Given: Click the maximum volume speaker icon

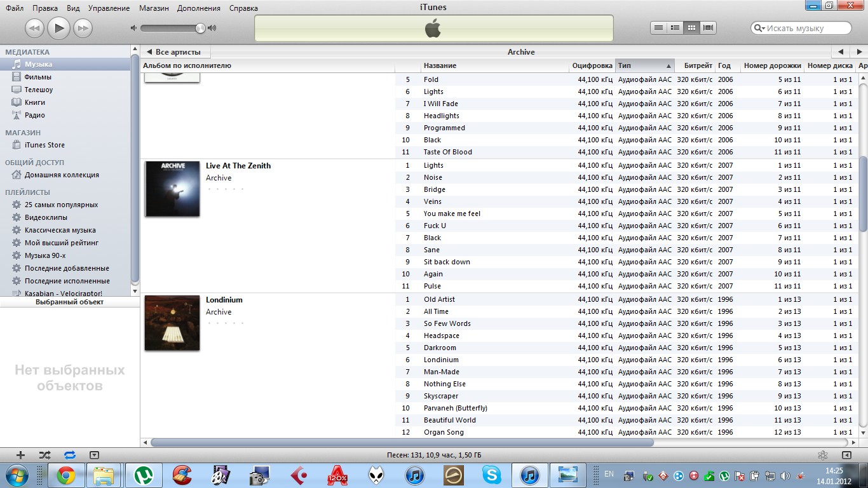Looking at the screenshot, I should (x=212, y=28).
